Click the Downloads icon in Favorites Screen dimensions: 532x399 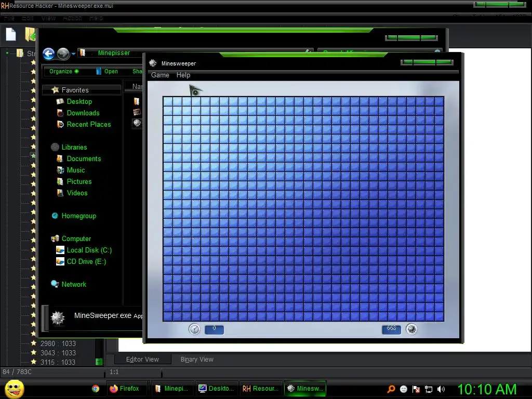coord(60,113)
